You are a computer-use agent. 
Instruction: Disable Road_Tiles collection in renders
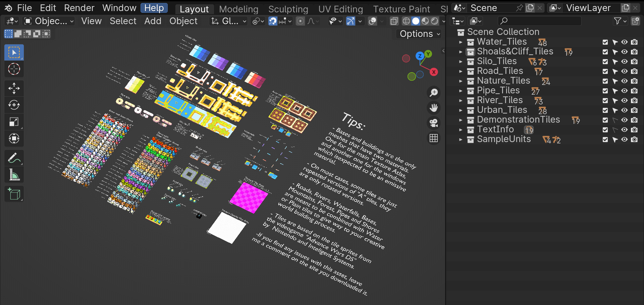click(634, 71)
